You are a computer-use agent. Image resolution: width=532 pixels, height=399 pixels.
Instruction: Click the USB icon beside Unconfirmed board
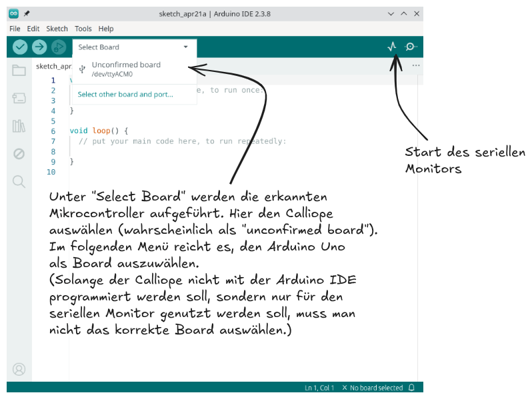click(82, 69)
